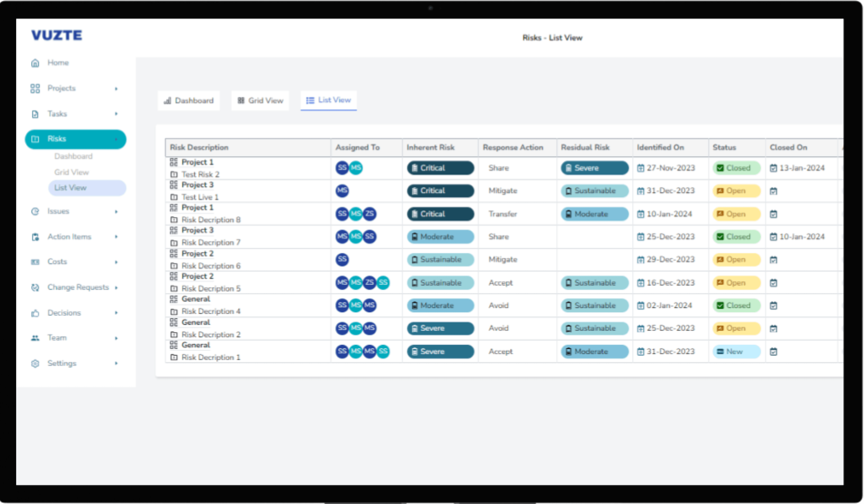This screenshot has height=504, width=864.
Task: Click the Settings gear icon
Action: click(35, 363)
